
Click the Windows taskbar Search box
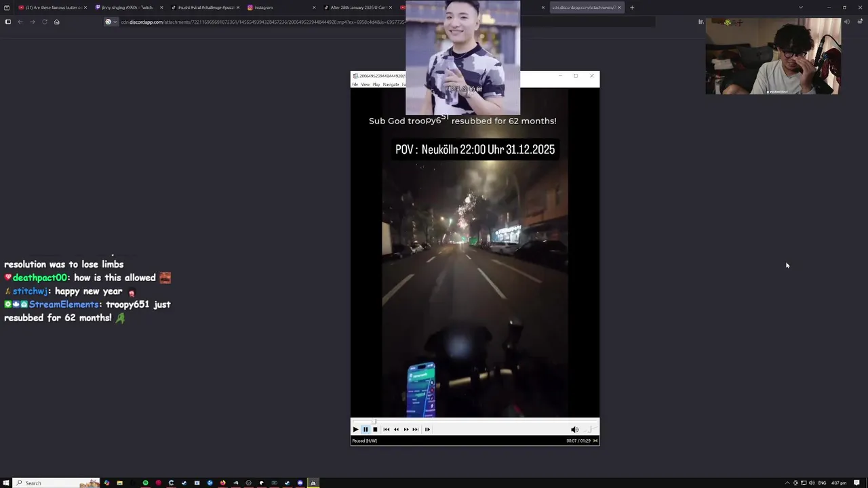tap(56, 483)
